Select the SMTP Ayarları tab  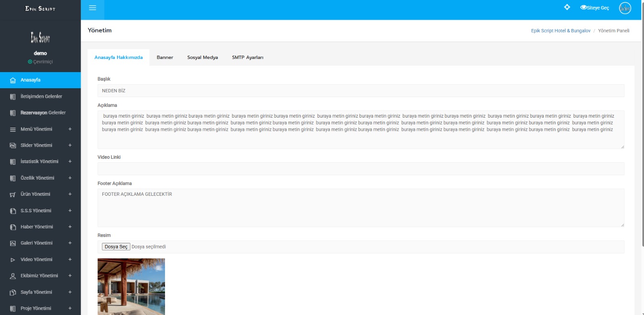(248, 58)
